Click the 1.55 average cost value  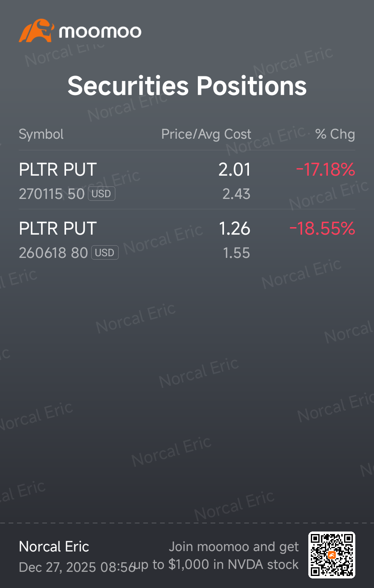click(x=236, y=253)
